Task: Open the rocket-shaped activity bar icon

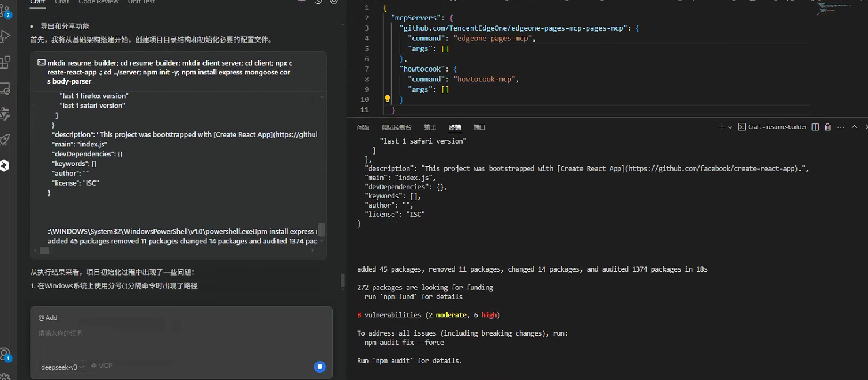Action: click(x=5, y=140)
